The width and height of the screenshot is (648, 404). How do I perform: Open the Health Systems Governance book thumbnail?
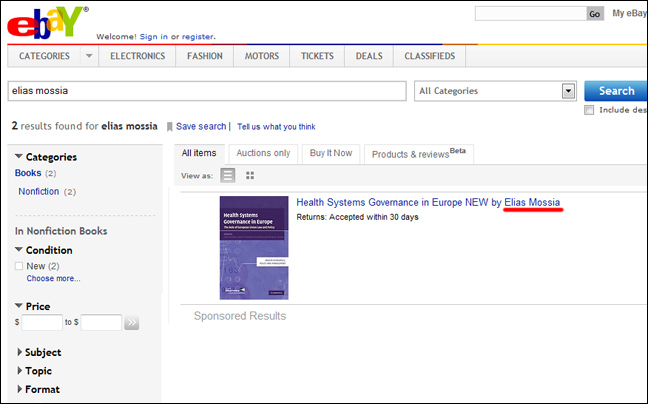point(254,247)
